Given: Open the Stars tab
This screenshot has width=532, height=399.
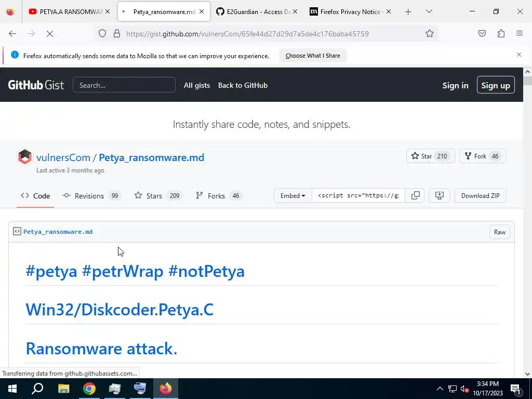Looking at the screenshot, I should [x=158, y=196].
